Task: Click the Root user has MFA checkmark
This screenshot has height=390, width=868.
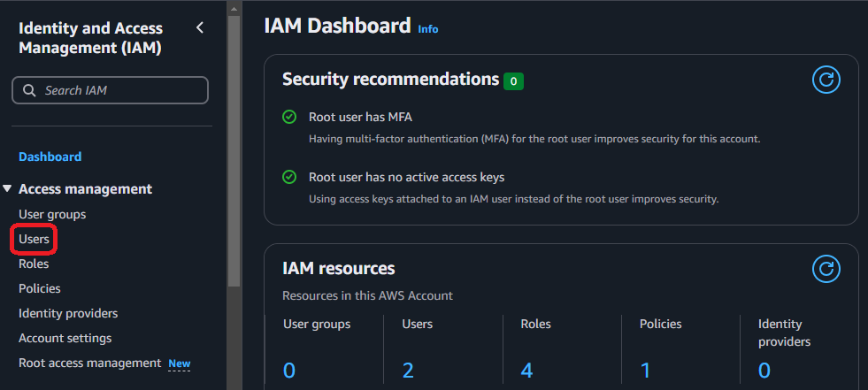Action: (288, 117)
